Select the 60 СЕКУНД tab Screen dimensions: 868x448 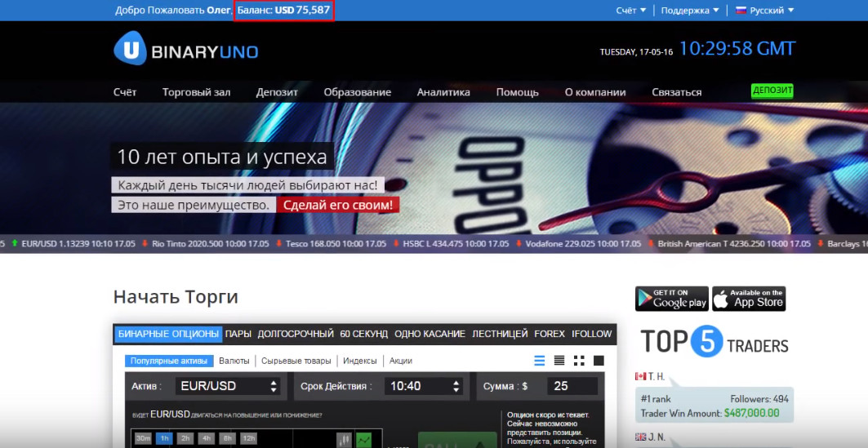click(x=363, y=334)
